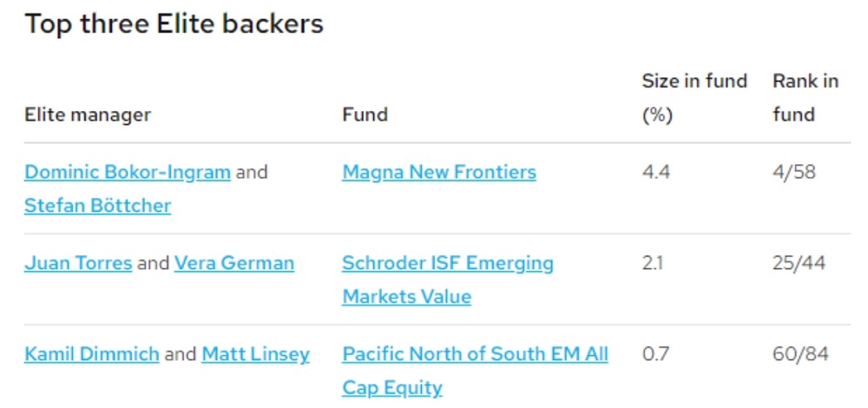This screenshot has width=868, height=408.
Task: Open Pacific North of South EM All Cap Equity
Action: point(475,371)
